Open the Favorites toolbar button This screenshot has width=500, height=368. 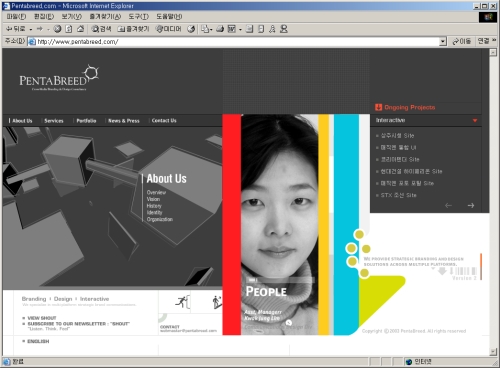[133, 29]
